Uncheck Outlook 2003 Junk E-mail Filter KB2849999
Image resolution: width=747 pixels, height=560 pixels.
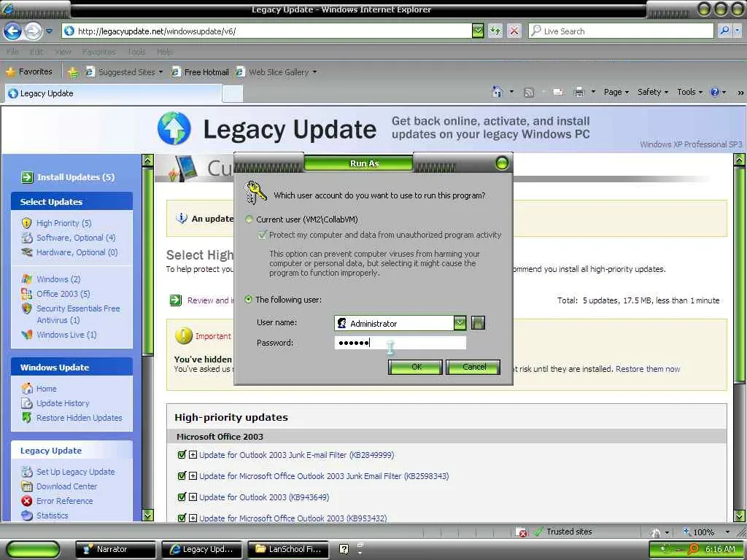182,455
